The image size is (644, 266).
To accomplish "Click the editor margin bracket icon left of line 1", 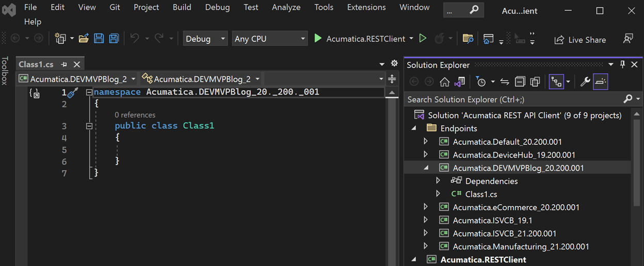I will click(x=35, y=93).
